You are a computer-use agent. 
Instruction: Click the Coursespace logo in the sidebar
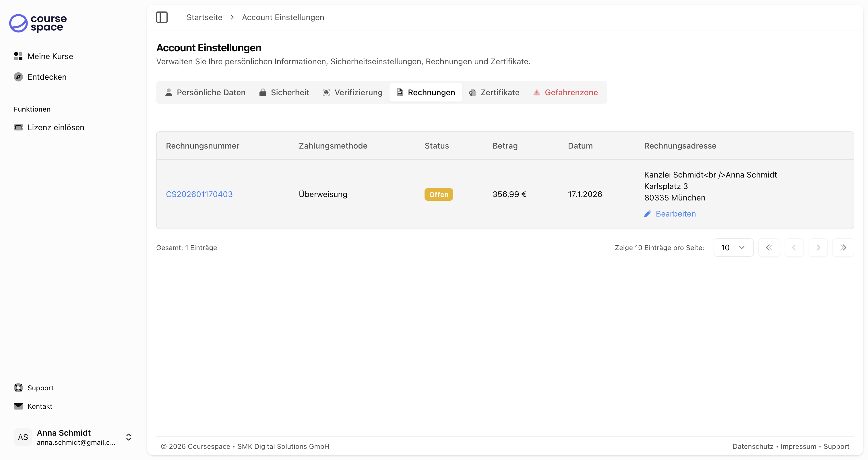click(37, 24)
